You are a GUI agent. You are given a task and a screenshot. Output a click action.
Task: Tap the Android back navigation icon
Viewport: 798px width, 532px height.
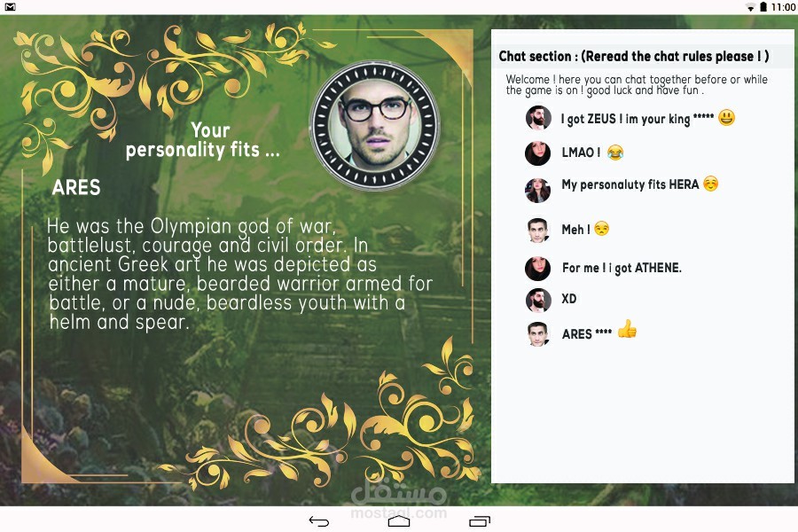coord(319,520)
